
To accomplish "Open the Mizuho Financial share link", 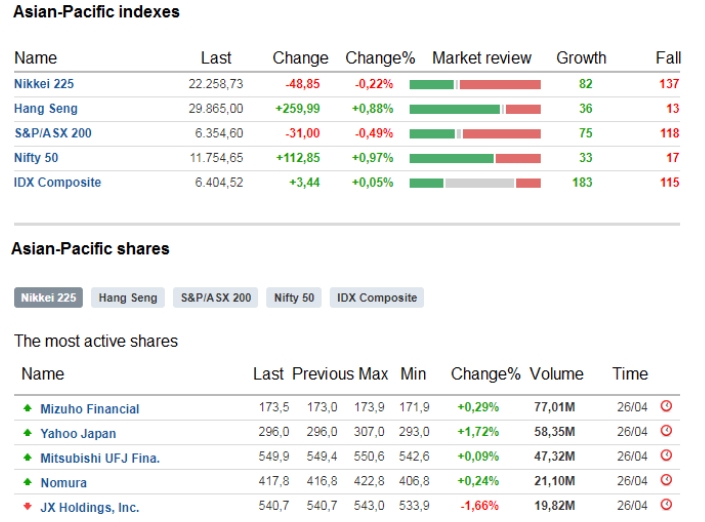I will pos(90,409).
